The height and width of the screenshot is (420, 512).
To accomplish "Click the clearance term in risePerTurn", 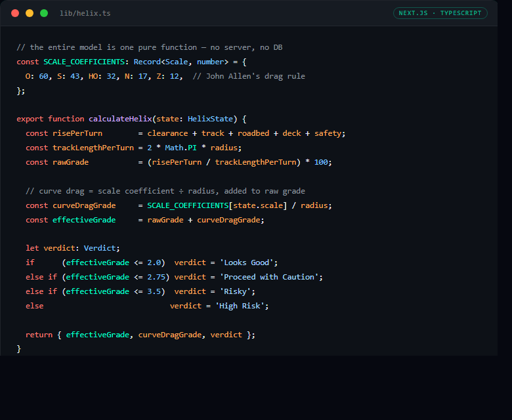I will tap(167, 133).
